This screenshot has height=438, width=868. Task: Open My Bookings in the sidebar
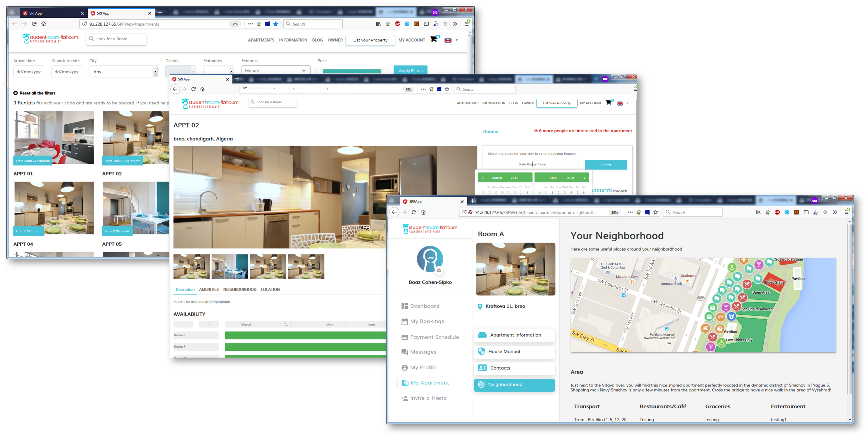coord(423,322)
